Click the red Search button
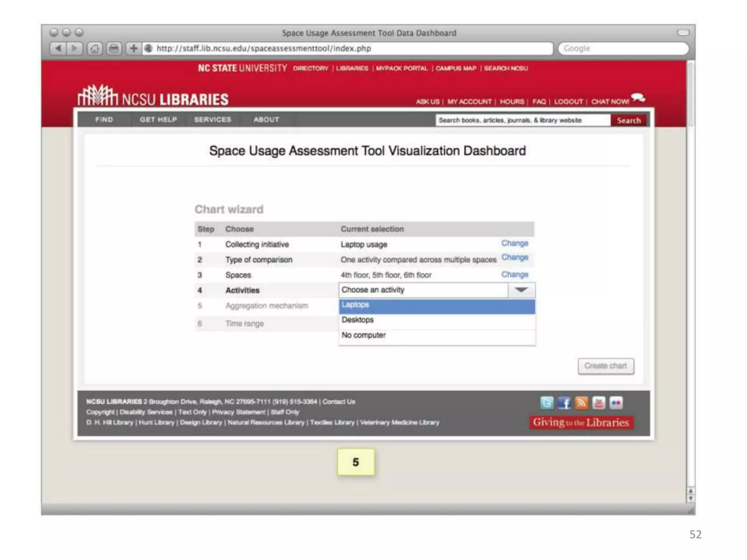 tap(628, 120)
